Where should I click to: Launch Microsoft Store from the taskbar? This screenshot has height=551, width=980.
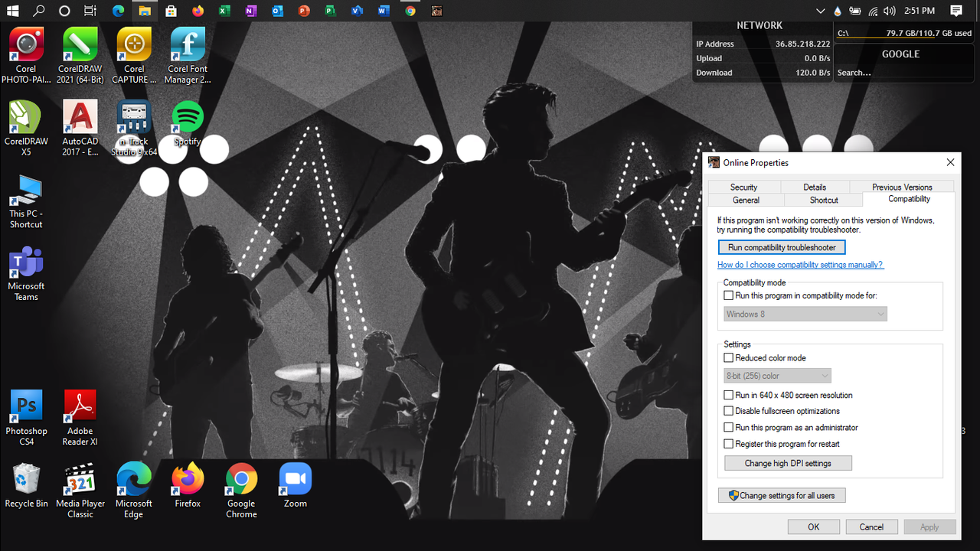point(171,11)
